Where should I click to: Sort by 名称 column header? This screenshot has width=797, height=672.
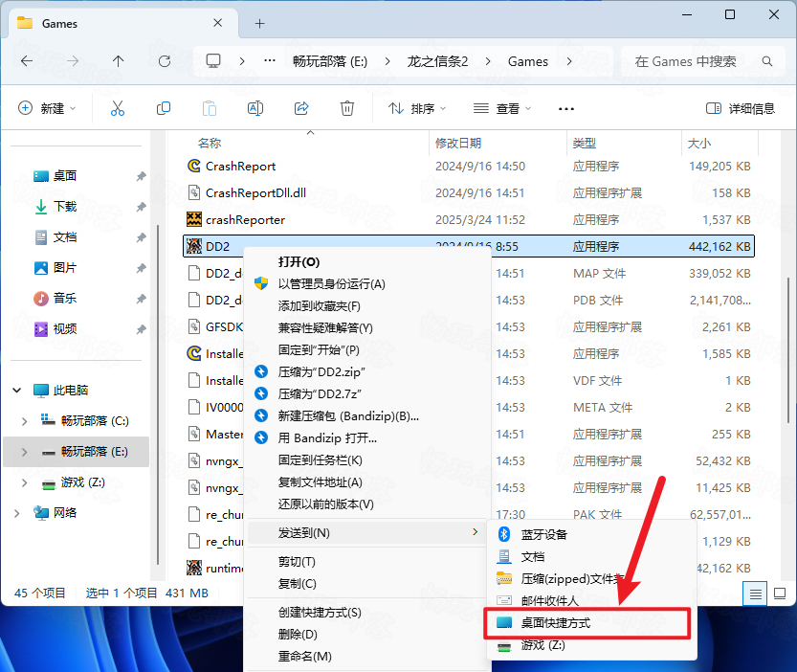[x=209, y=143]
